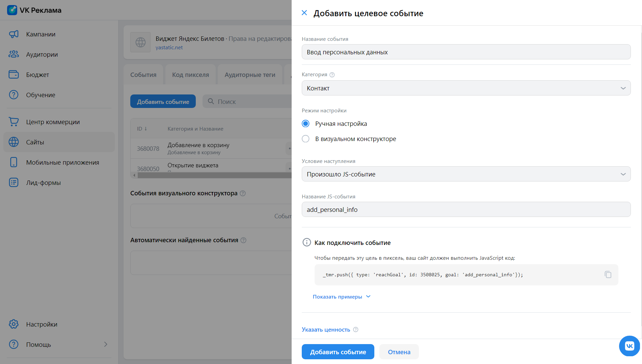The image size is (642, 364).
Task: Open Центр коммерции cart icon
Action: click(x=14, y=122)
